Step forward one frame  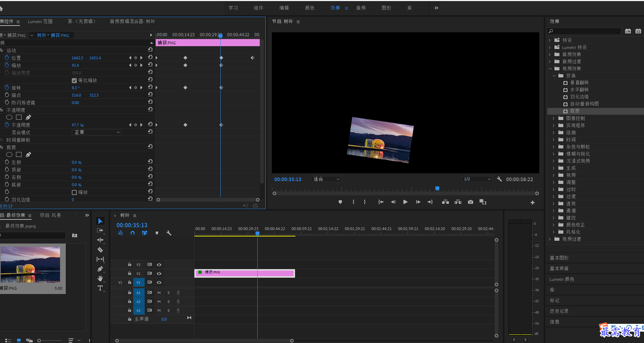point(418,202)
